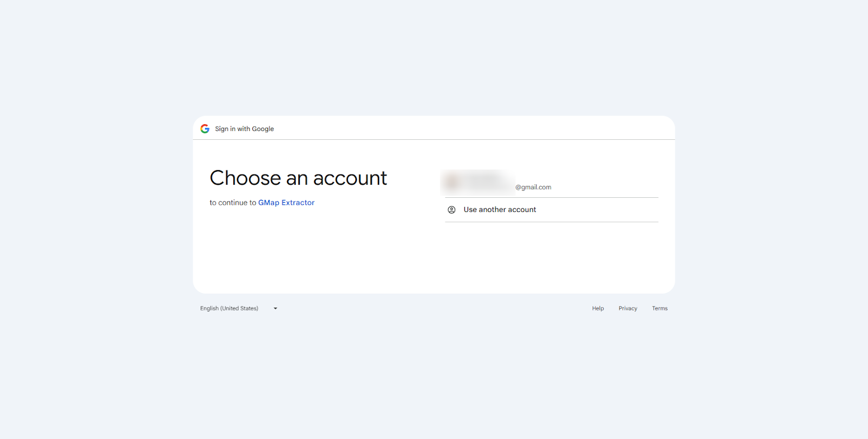Click the Sign in with Google header text
This screenshot has width=868, height=439.
244,128
